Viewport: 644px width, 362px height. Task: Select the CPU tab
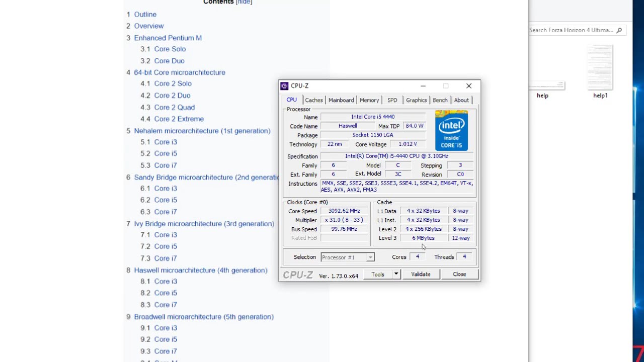point(291,100)
